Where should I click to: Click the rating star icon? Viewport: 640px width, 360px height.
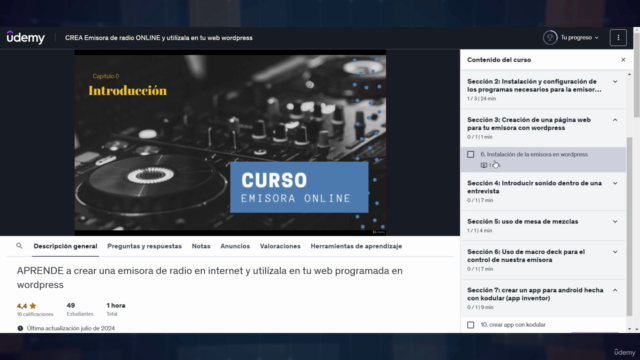(33, 305)
